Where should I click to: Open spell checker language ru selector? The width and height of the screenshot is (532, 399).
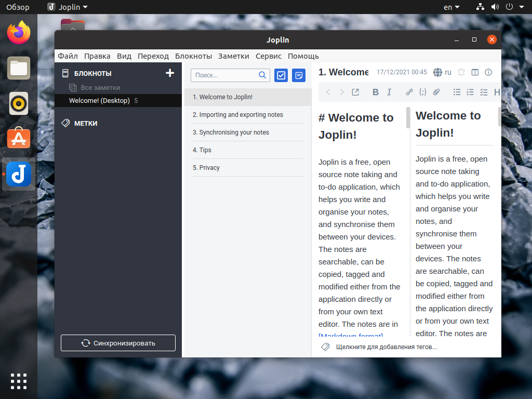[x=443, y=72]
